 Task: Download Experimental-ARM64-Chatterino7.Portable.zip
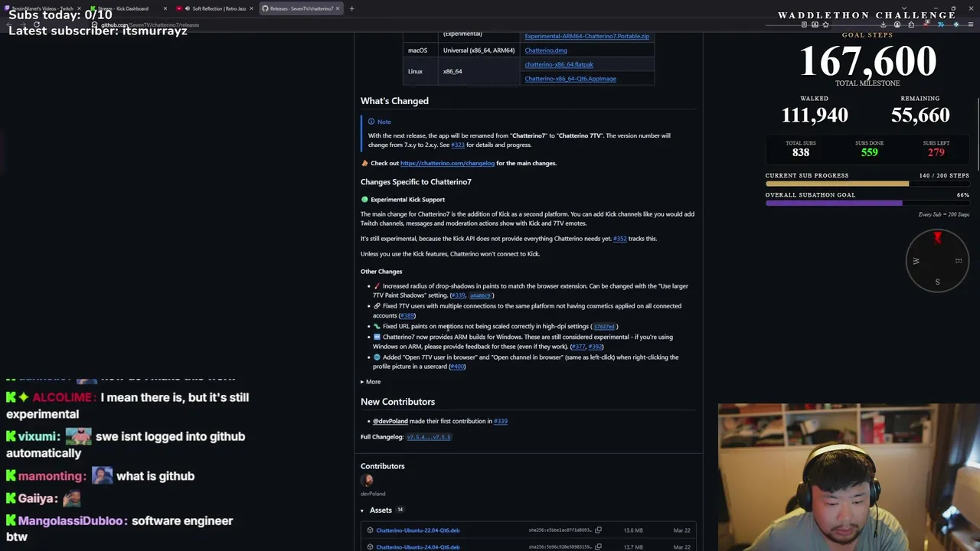point(586,36)
